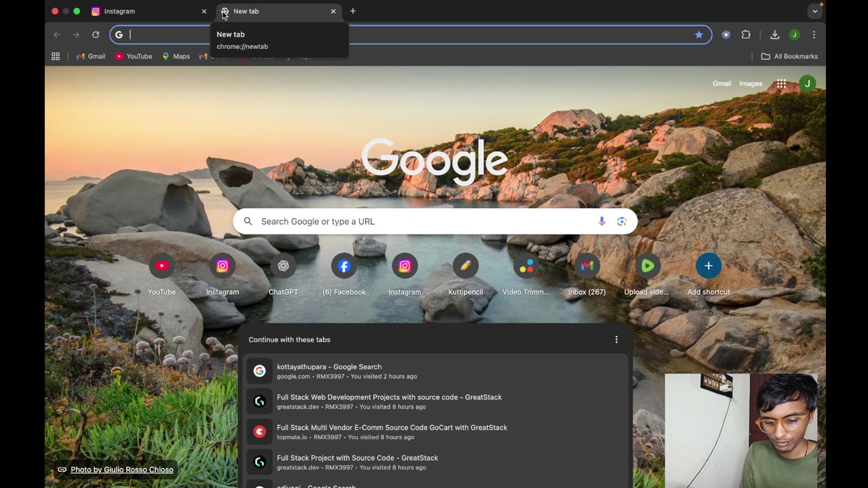Open the Inbox (267) shortcut tile
This screenshot has height=488, width=868.
click(587, 273)
